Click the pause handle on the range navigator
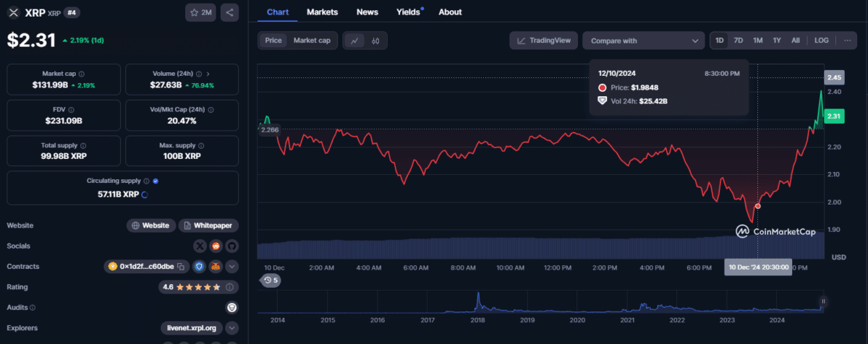The height and width of the screenshot is (344, 868). click(x=822, y=301)
